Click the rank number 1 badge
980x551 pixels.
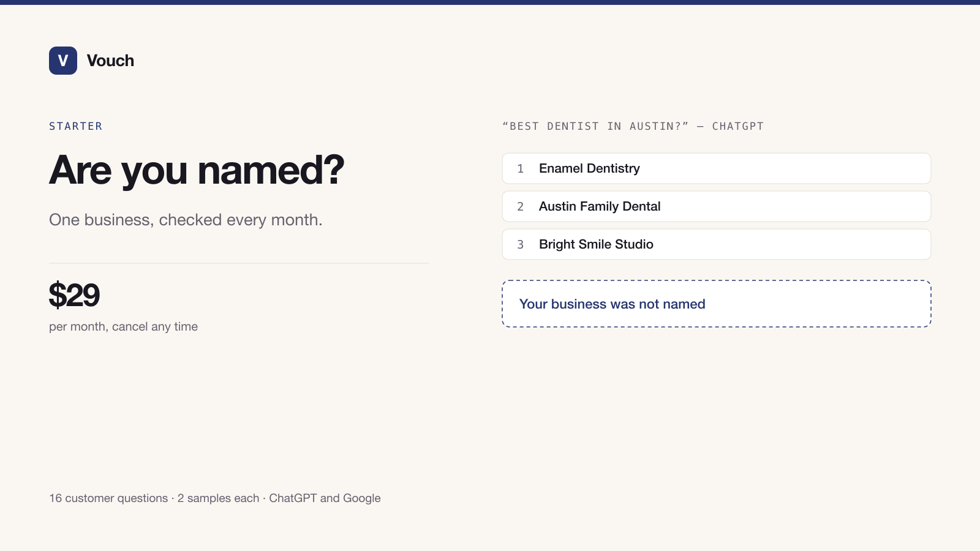[x=521, y=168]
